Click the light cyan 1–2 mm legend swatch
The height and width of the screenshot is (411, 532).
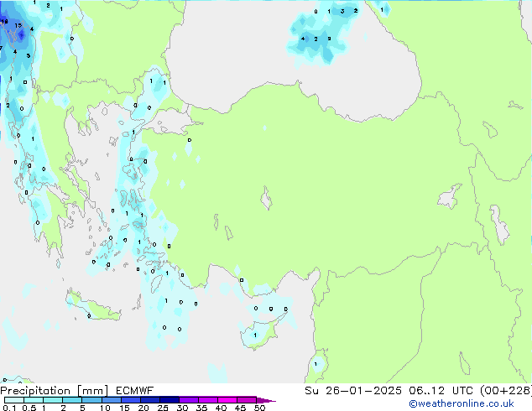tap(53, 400)
